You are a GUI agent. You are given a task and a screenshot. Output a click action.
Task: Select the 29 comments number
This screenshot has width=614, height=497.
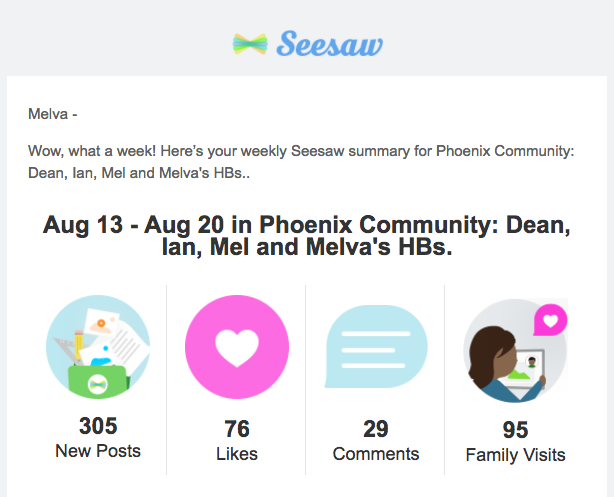376,429
